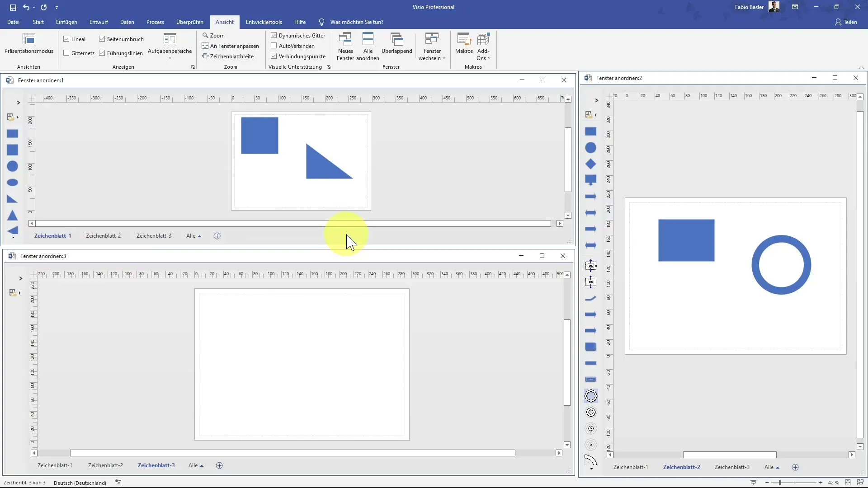Screen dimensions: 868x488
Task: Select Zeichenblatt-2 tab in window 1
Action: coord(103,236)
